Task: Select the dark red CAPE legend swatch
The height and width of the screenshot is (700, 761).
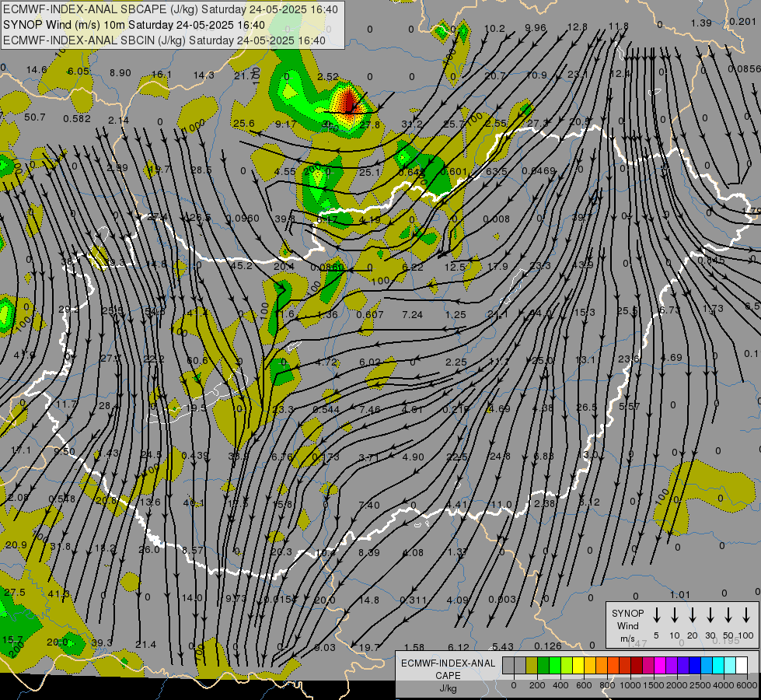Action: (637, 666)
